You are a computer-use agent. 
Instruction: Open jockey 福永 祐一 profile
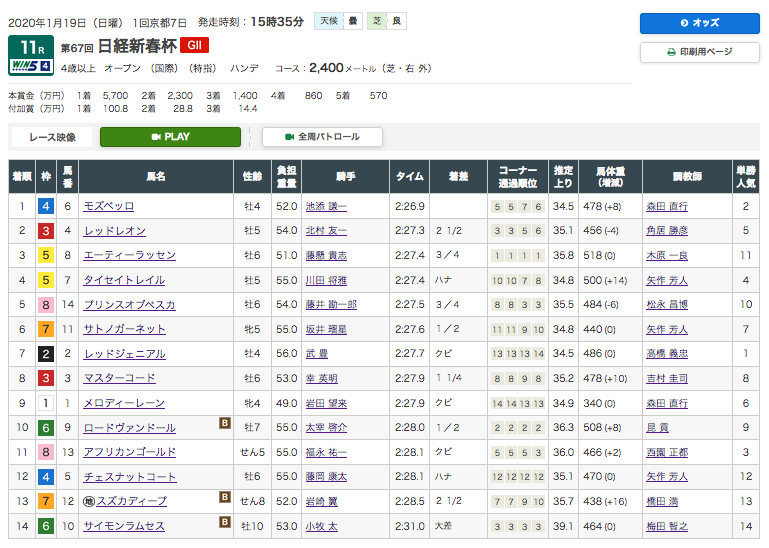pos(326,452)
